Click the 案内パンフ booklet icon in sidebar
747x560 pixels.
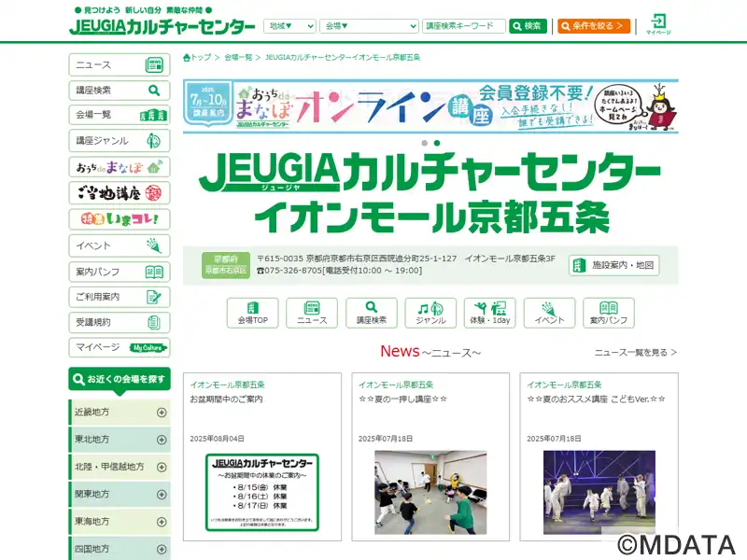coord(154,272)
